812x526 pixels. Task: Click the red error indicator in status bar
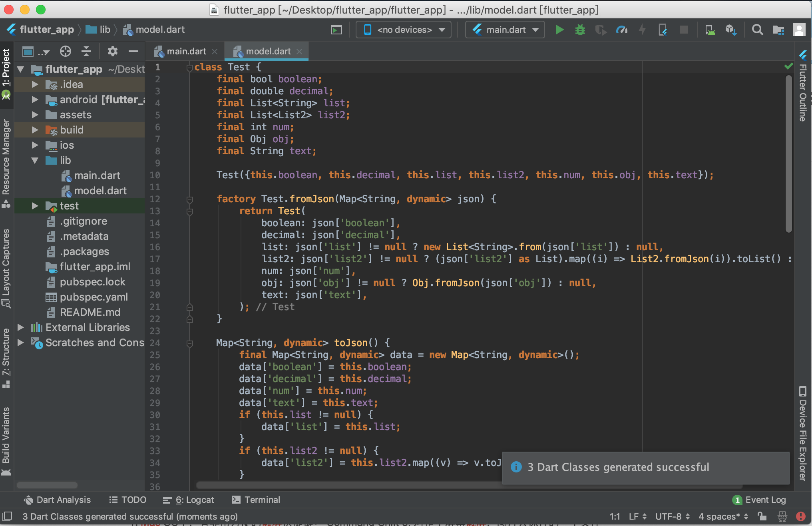pyautogui.click(x=800, y=516)
